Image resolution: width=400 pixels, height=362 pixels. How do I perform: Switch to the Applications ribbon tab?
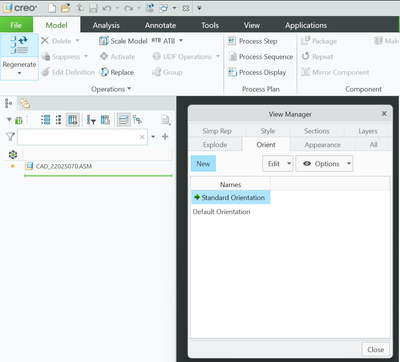[306, 25]
